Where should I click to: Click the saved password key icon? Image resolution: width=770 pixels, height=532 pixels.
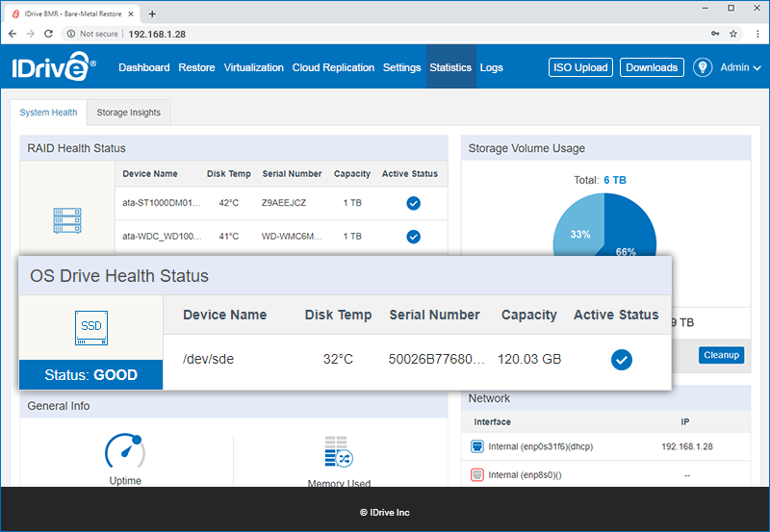coord(715,34)
